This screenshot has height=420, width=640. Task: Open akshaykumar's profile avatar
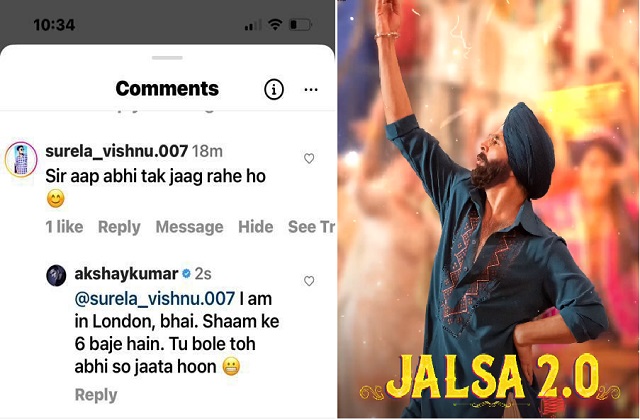click(x=56, y=276)
